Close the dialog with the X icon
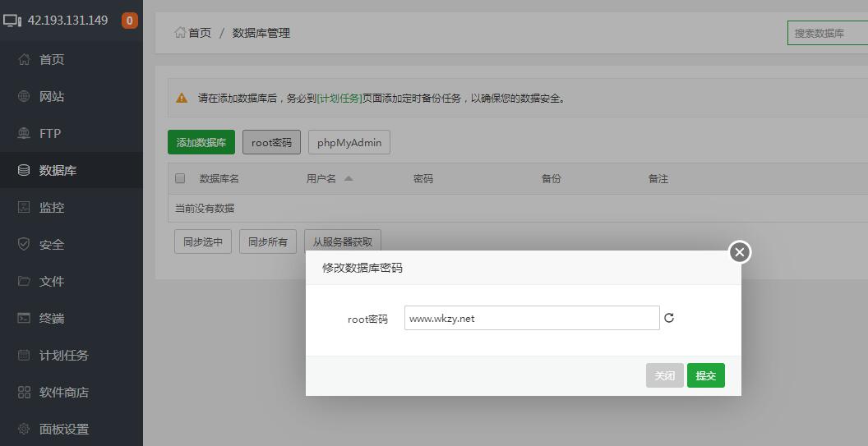The width and height of the screenshot is (868, 446). (740, 252)
